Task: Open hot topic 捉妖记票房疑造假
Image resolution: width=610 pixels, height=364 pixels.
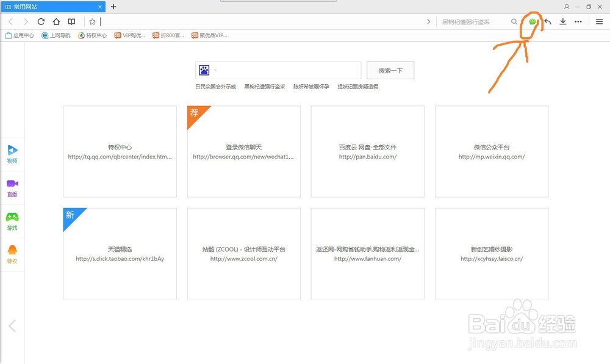Action: coord(358,87)
